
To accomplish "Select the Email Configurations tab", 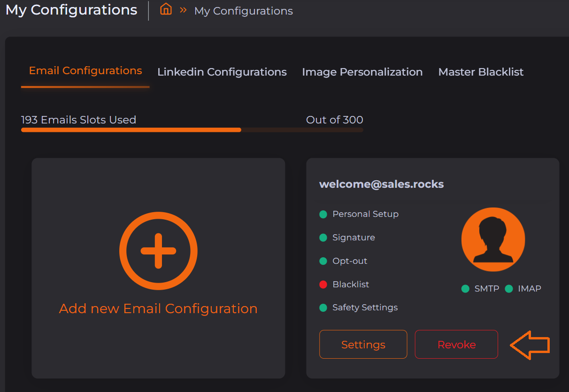I will (85, 71).
